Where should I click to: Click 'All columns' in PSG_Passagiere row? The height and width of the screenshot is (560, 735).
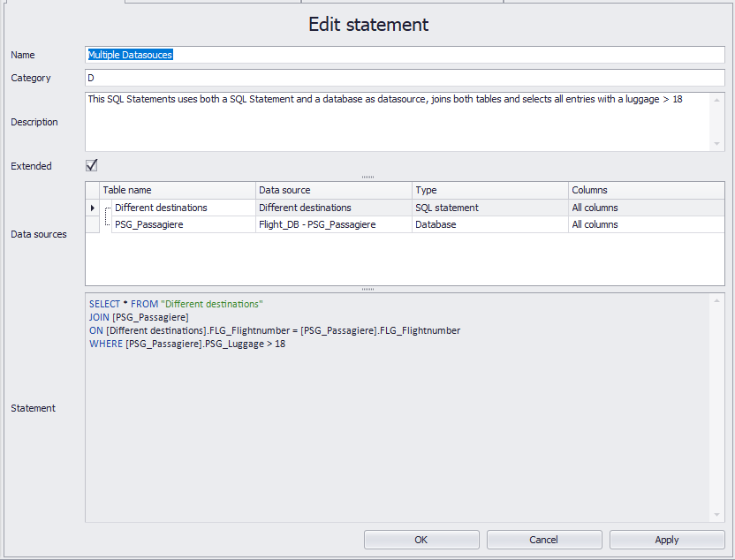[647, 224]
